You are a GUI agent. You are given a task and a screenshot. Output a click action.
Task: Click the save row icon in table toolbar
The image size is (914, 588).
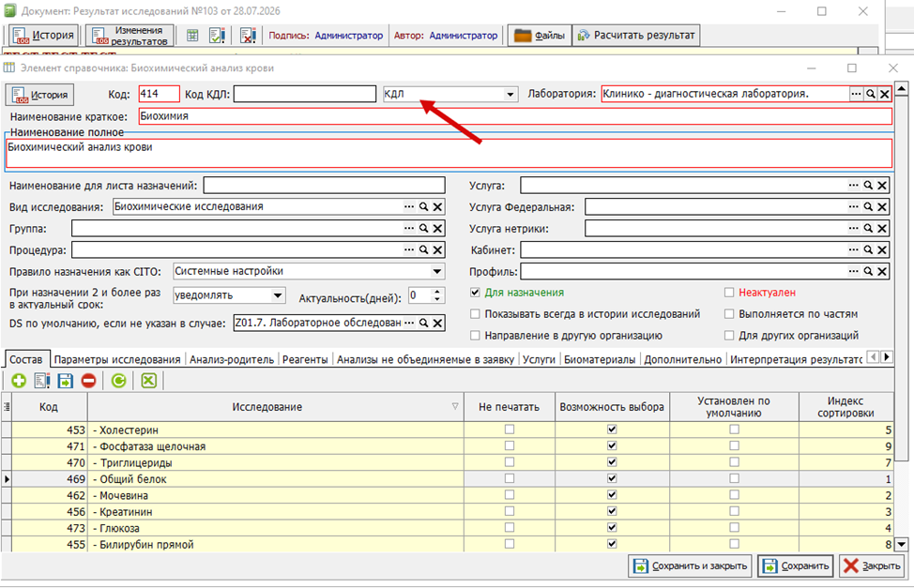pos(66,381)
